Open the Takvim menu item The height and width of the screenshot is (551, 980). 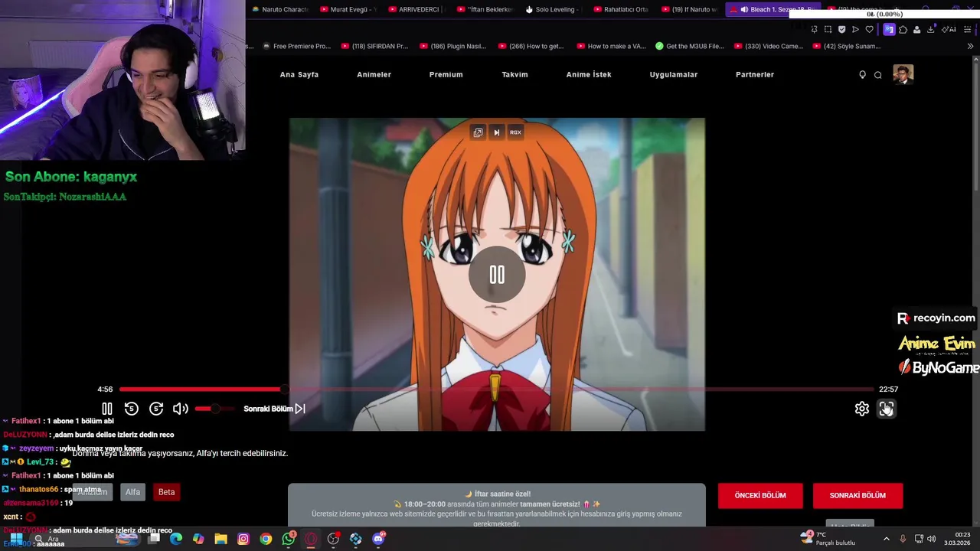514,74
